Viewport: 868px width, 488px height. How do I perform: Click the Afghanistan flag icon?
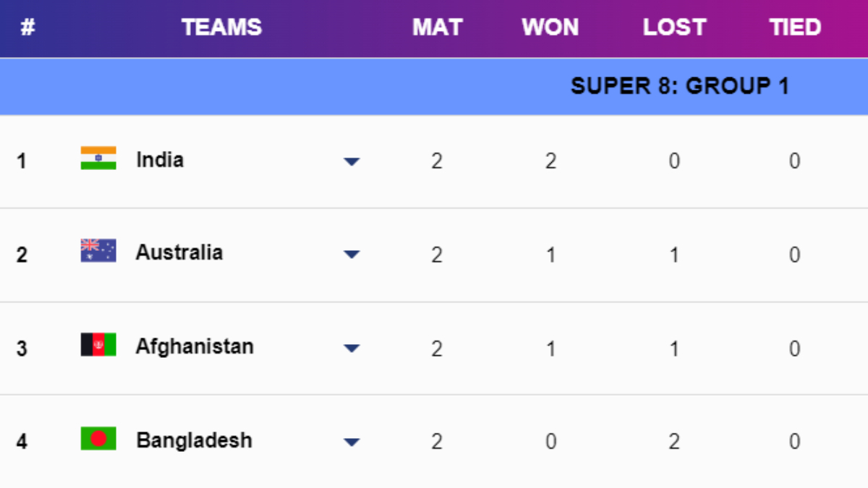98,345
